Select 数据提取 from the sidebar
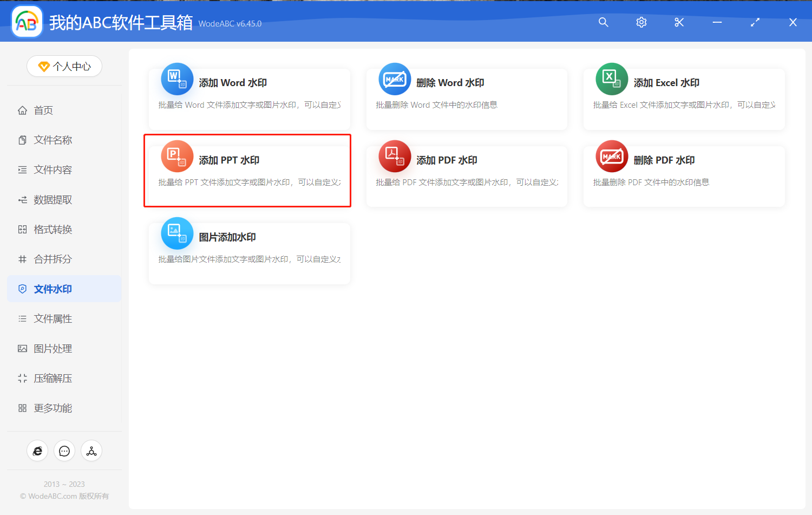Viewport: 812px width, 515px height. point(53,199)
